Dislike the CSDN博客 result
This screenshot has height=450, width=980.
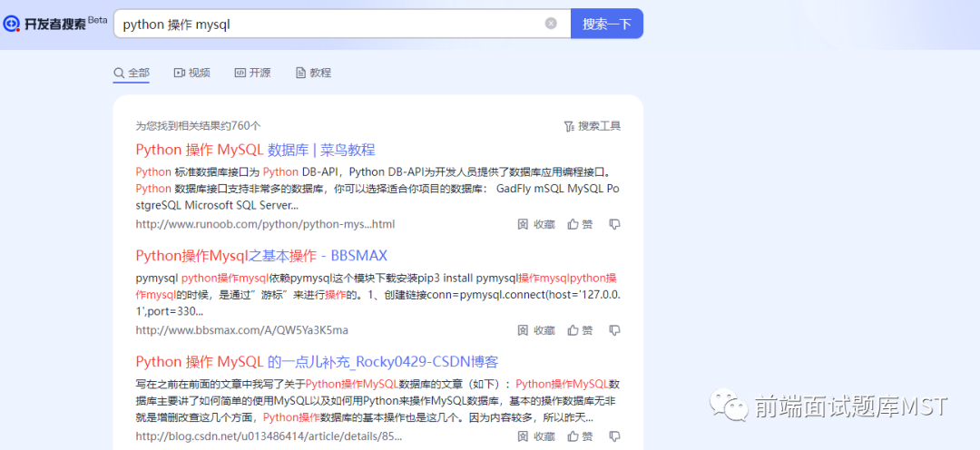[x=614, y=436]
